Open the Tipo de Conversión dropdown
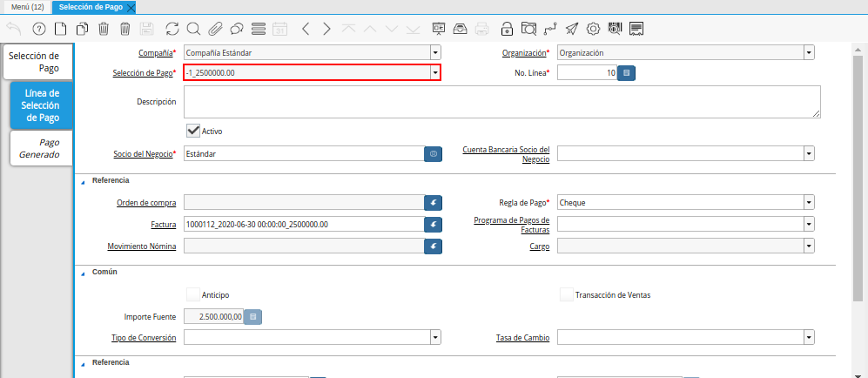Image resolution: width=868 pixels, height=378 pixels. tap(435, 337)
